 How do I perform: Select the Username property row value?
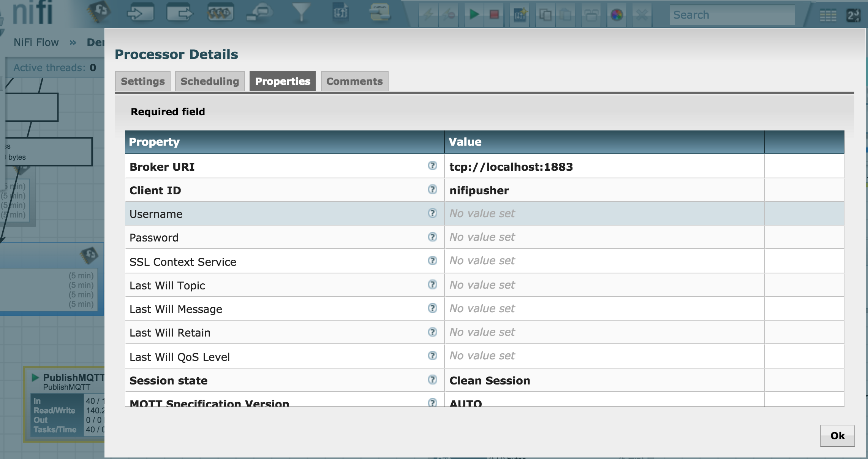click(x=603, y=213)
